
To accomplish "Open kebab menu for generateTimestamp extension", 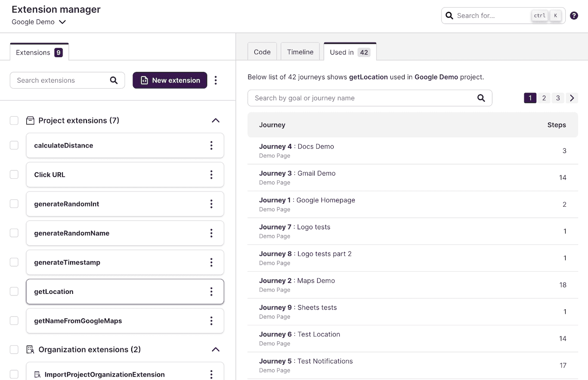I will tap(211, 262).
